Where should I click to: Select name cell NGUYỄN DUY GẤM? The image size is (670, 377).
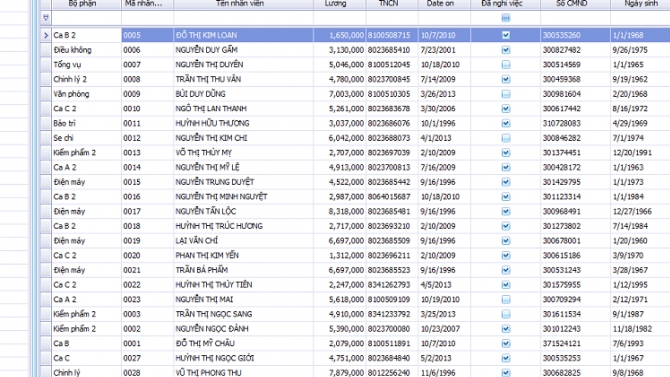coord(244,50)
